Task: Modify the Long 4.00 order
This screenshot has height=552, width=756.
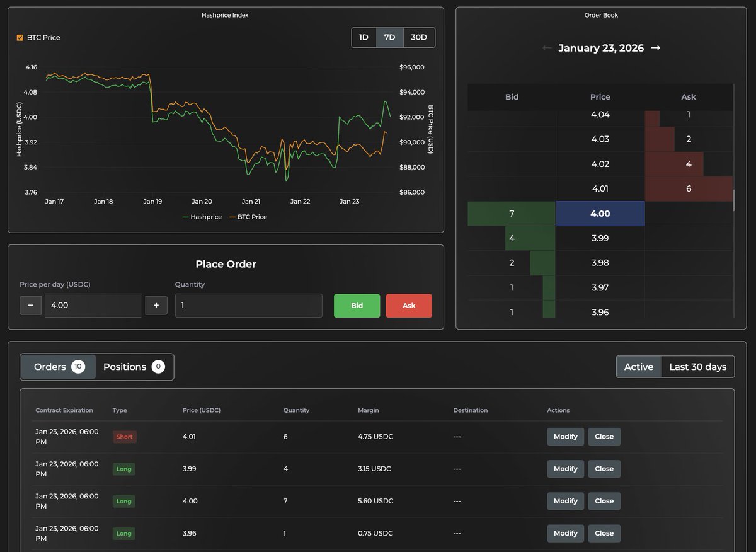Action: click(x=566, y=501)
